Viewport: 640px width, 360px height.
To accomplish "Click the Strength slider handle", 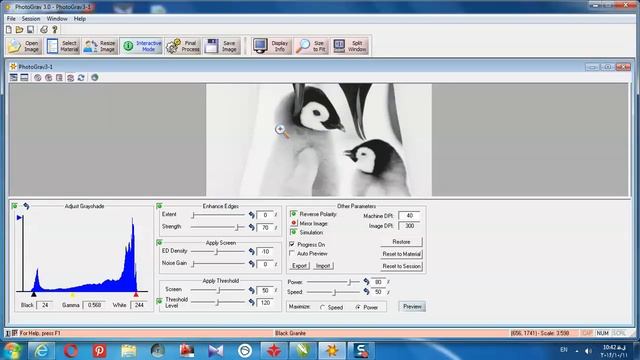I will click(237, 227).
